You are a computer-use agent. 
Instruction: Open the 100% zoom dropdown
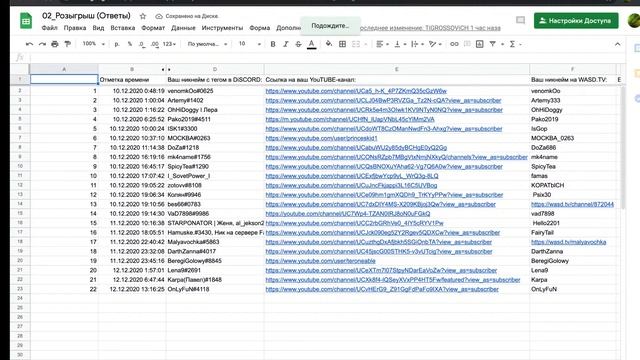93,44
